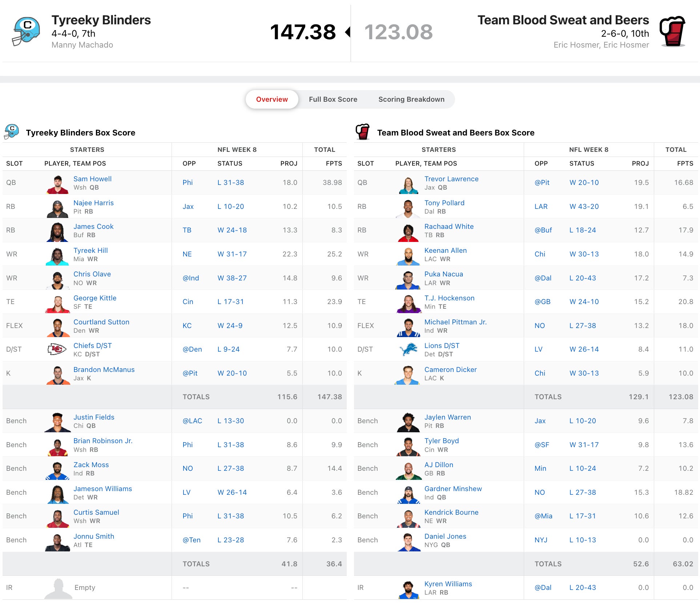The height and width of the screenshot is (603, 700).
Task: Click the @Pit opponent link for Trevor Lawrence
Action: click(x=542, y=183)
